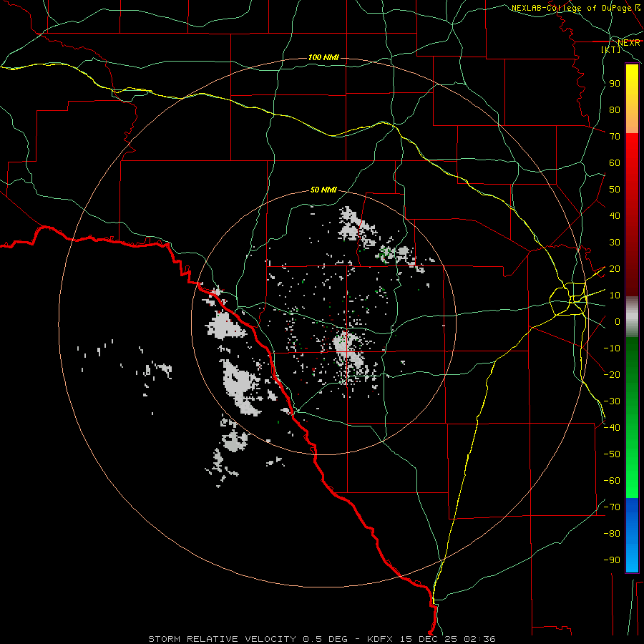Image resolution: width=644 pixels, height=644 pixels.
Task: Click the -70 value on the velocity scale
Action: 612,507
